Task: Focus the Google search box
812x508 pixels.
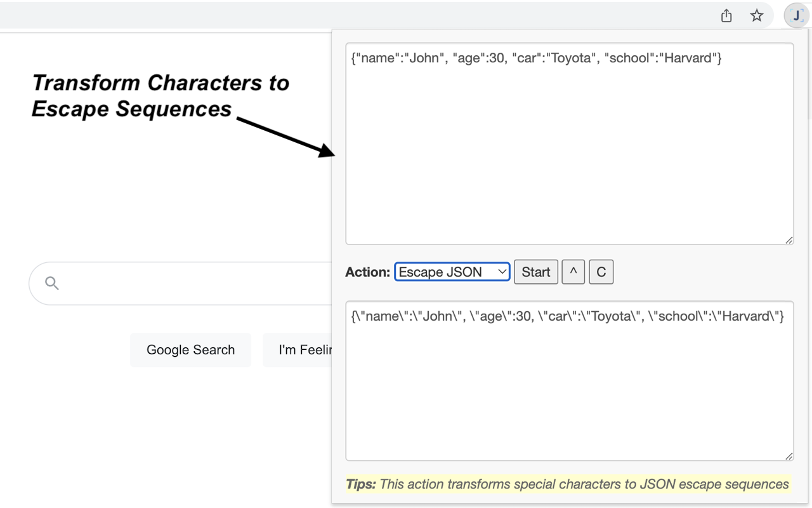Action: coord(178,283)
